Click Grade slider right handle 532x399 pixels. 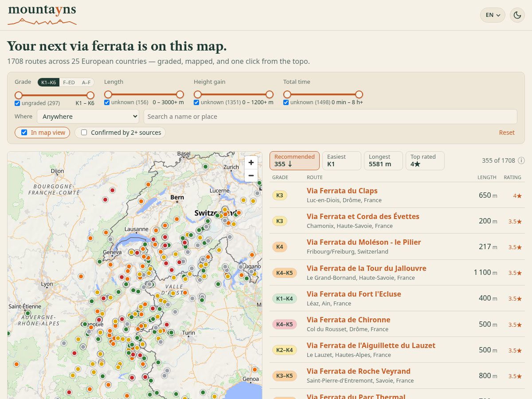pos(90,95)
